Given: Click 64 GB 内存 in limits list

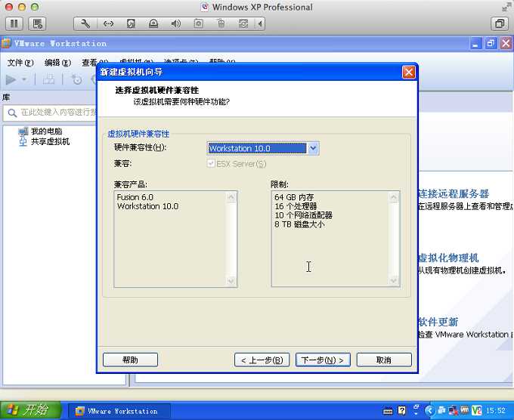Looking at the screenshot, I should point(294,197).
